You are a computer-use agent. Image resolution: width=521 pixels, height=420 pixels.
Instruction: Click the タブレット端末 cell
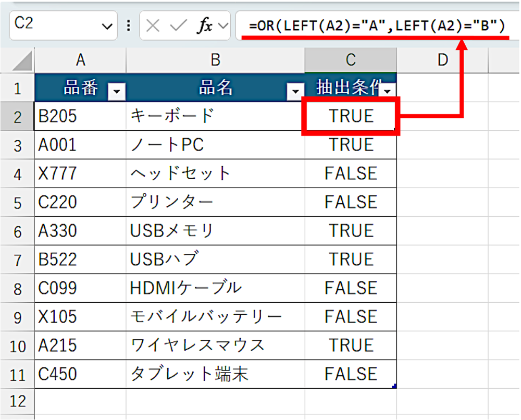point(215,374)
